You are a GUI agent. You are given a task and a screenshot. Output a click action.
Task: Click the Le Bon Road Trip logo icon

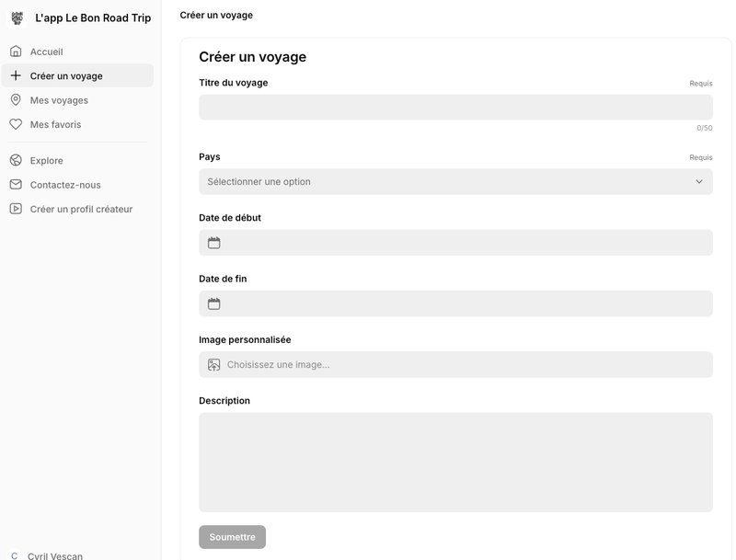click(x=17, y=17)
